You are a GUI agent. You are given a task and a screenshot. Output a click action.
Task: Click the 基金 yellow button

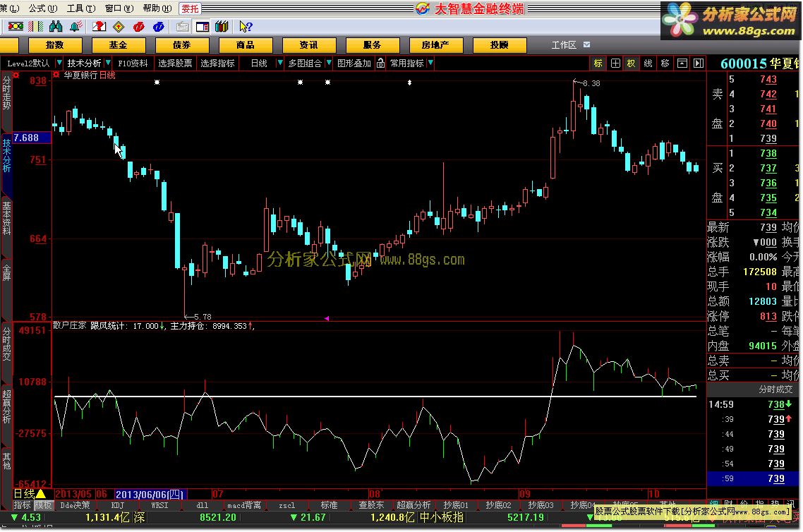119,45
